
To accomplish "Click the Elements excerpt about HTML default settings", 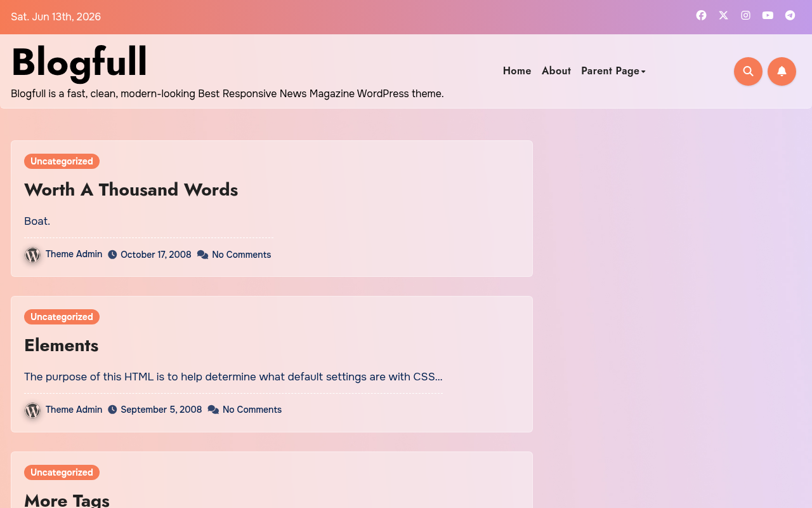I will pos(233,377).
